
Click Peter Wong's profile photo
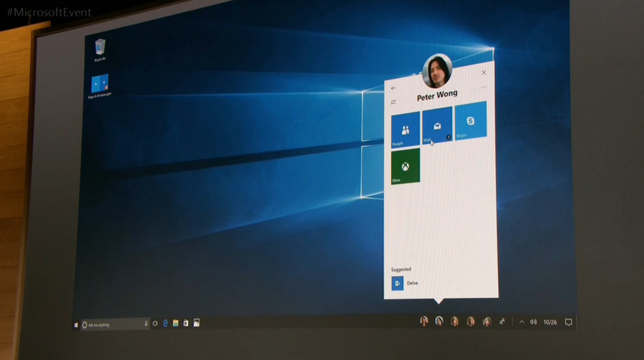pyautogui.click(x=437, y=71)
